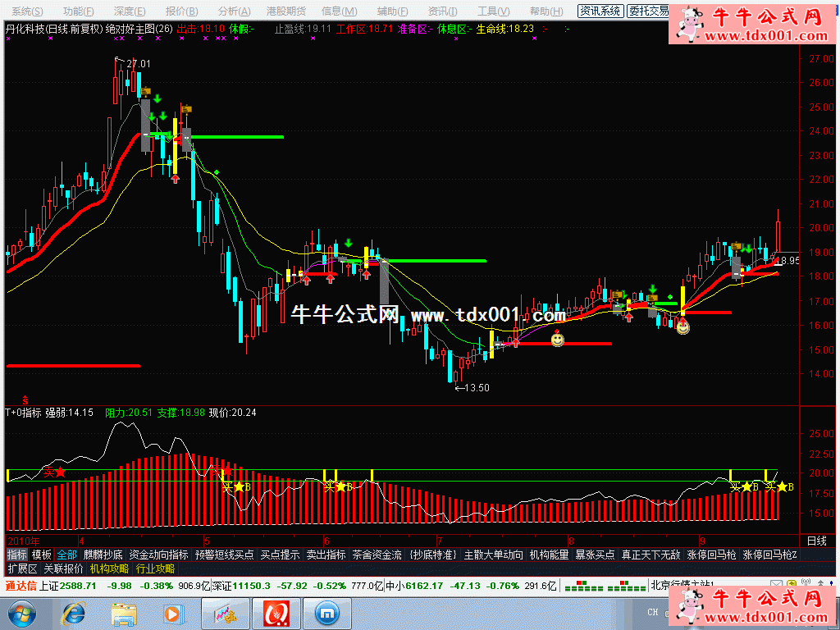
Task: Click the 上证 index value 2588.71
Action: [x=78, y=586]
